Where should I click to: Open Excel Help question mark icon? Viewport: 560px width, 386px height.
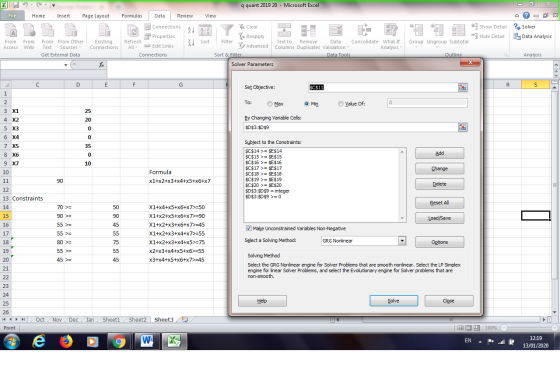[526, 15]
